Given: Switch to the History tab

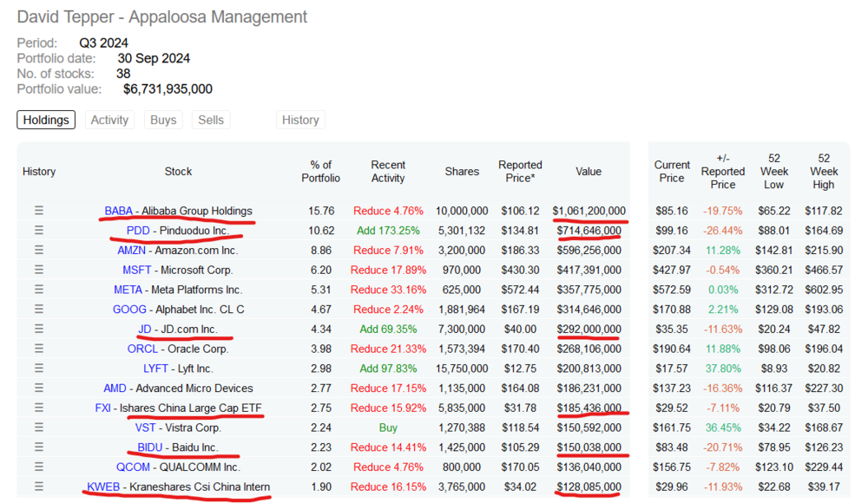Looking at the screenshot, I should (300, 120).
